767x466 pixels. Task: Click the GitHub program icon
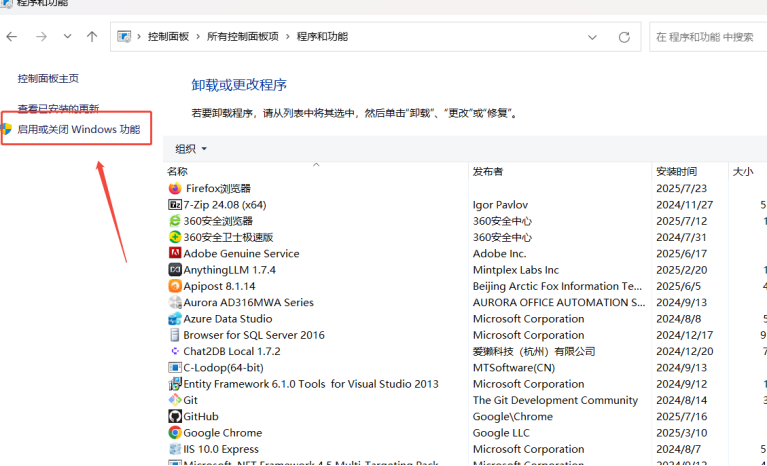[x=175, y=417]
